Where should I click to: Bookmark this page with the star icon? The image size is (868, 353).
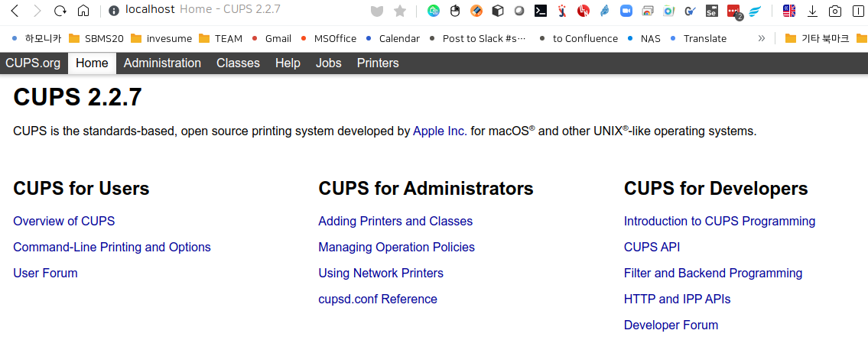click(x=399, y=11)
